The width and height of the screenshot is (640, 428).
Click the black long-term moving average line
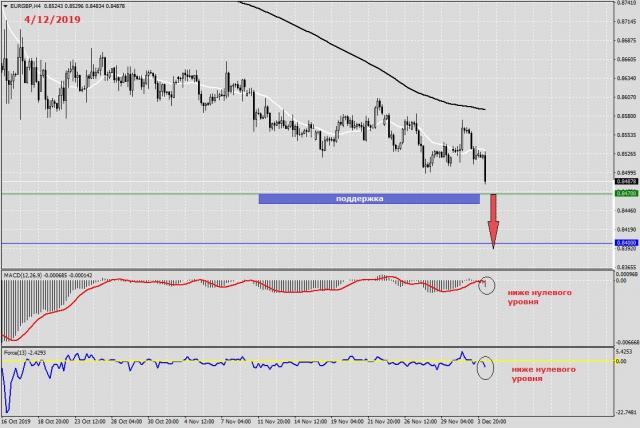click(x=400, y=82)
